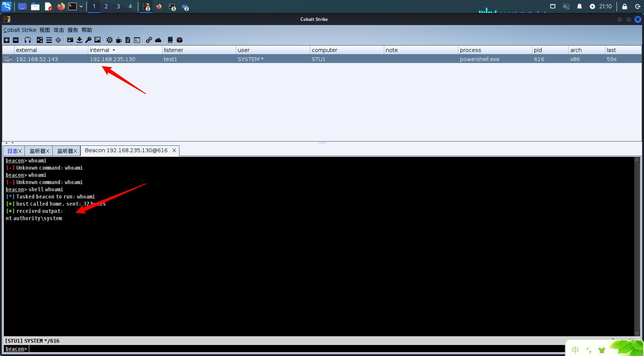
Task: Open the About cube icon
Action: pyautogui.click(x=180, y=40)
